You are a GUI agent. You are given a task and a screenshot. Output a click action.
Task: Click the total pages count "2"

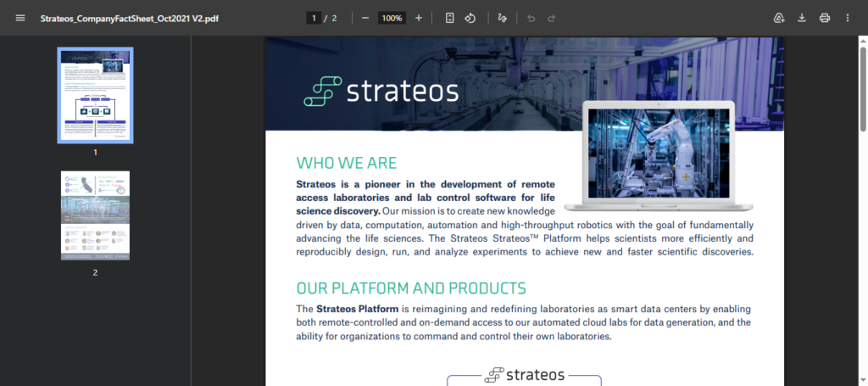(x=334, y=19)
